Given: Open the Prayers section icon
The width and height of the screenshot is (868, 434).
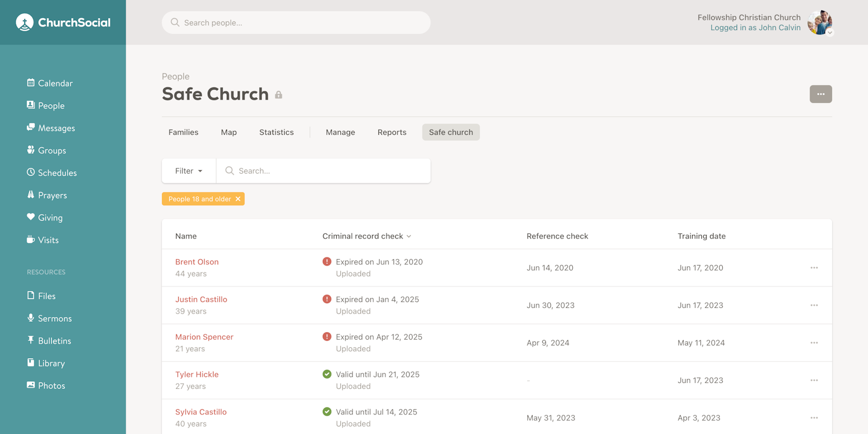Looking at the screenshot, I should (30, 195).
